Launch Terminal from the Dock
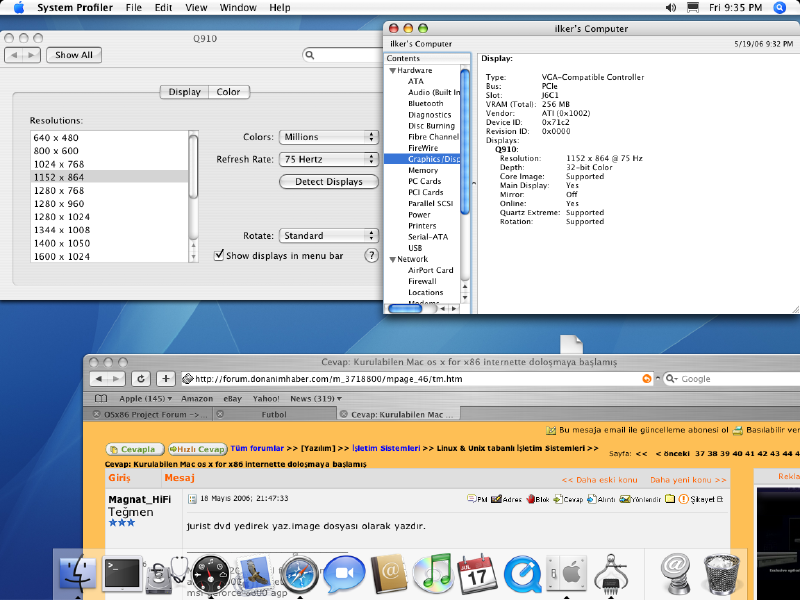This screenshot has width=800, height=600. (122, 574)
